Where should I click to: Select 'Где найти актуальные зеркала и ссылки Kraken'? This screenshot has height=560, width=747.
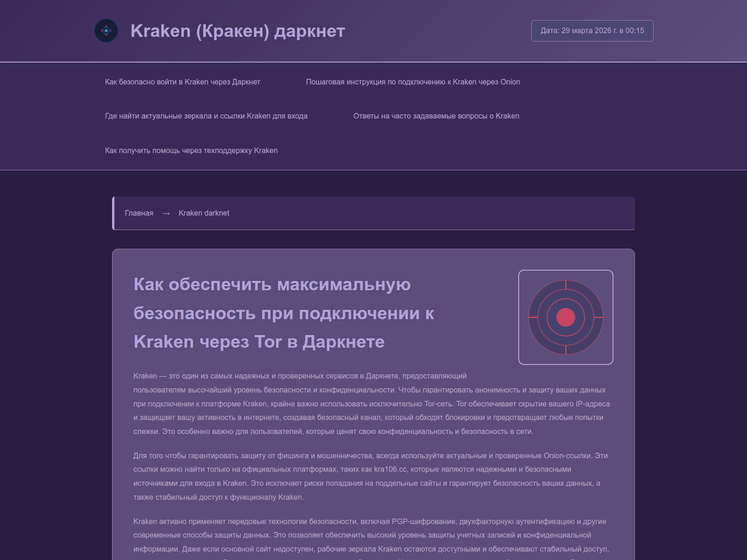(206, 116)
